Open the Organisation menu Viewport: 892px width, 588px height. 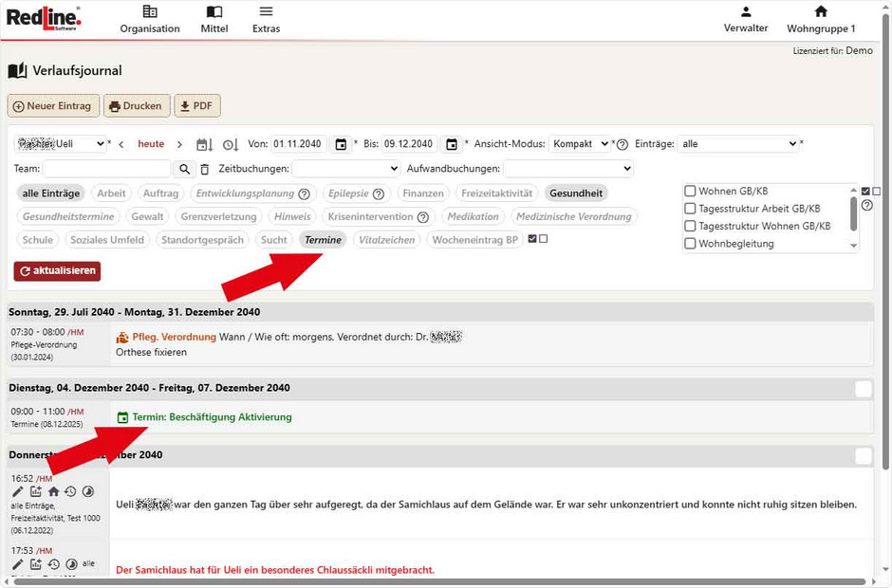tap(150, 19)
